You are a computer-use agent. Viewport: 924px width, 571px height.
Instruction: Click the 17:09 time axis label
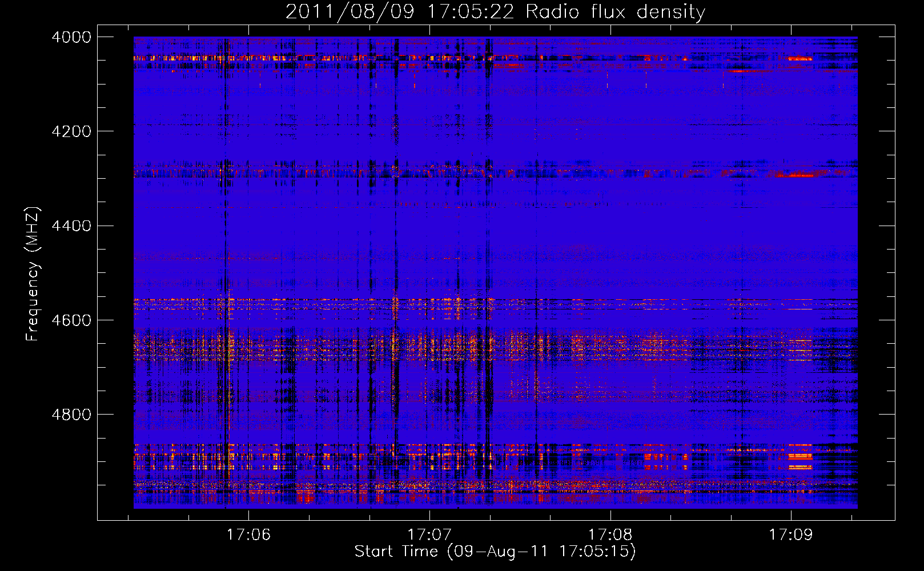point(790,535)
